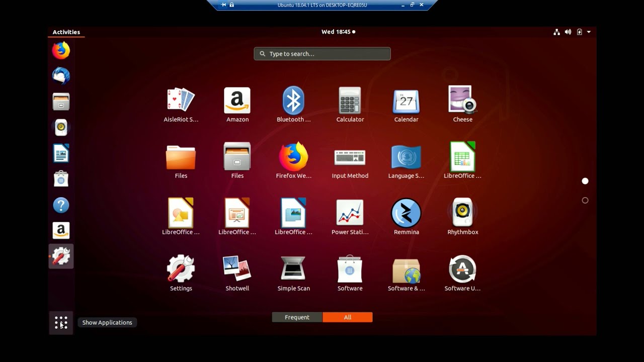
Task: Launch the Calculator app
Action: click(x=350, y=105)
